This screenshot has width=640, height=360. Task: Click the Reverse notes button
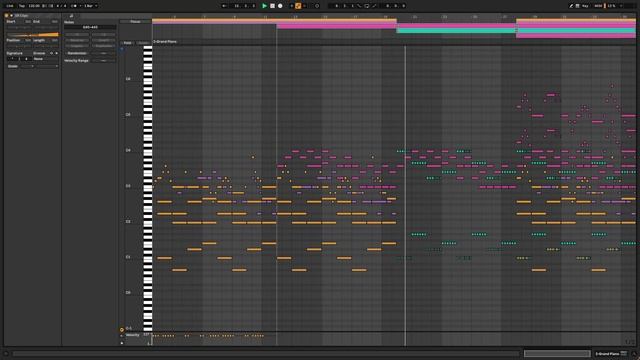[77, 40]
